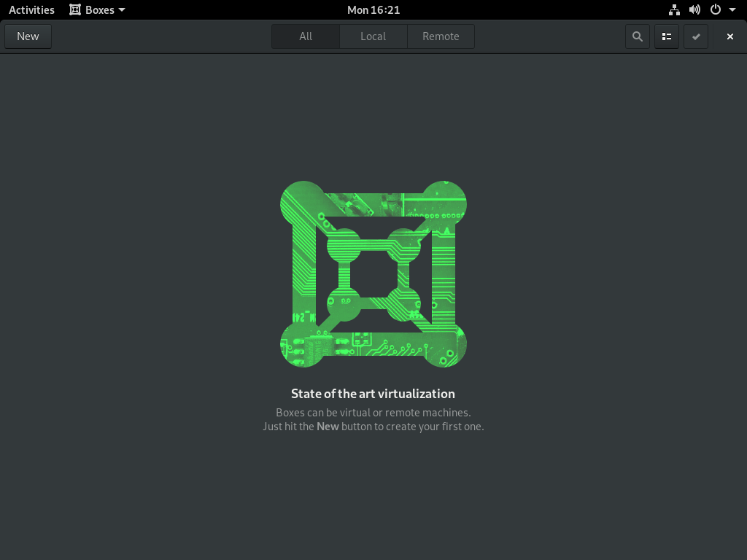Viewport: 747px width, 560px height.
Task: Switch to the Remote tab
Action: pyautogui.click(x=441, y=36)
